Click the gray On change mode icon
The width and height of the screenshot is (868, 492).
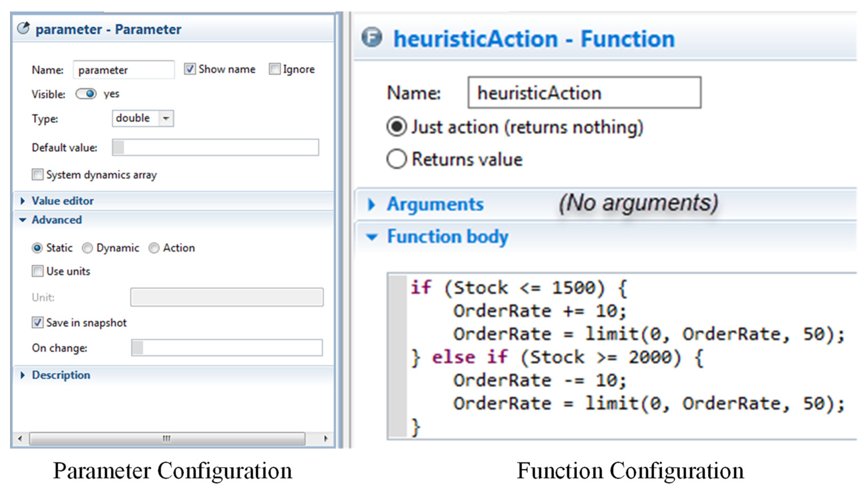click(x=137, y=348)
